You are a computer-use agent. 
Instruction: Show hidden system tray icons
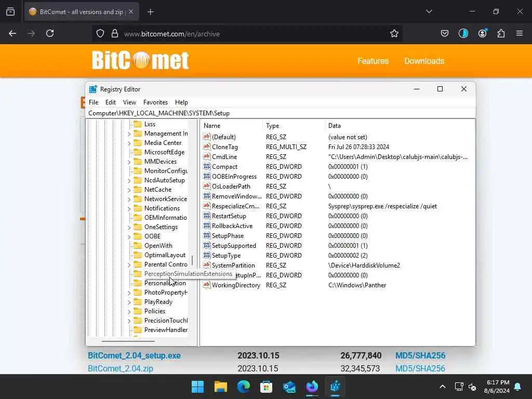pyautogui.click(x=443, y=387)
